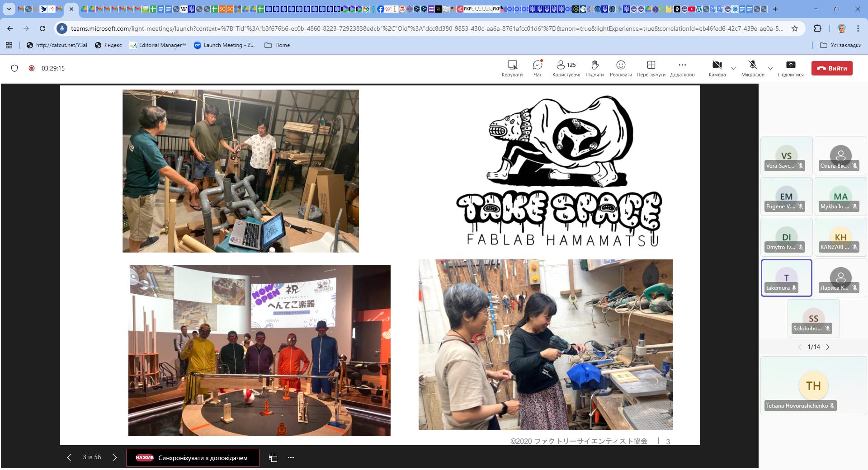Toggle the camera on
The width and height of the screenshot is (868, 470).
pos(717,68)
